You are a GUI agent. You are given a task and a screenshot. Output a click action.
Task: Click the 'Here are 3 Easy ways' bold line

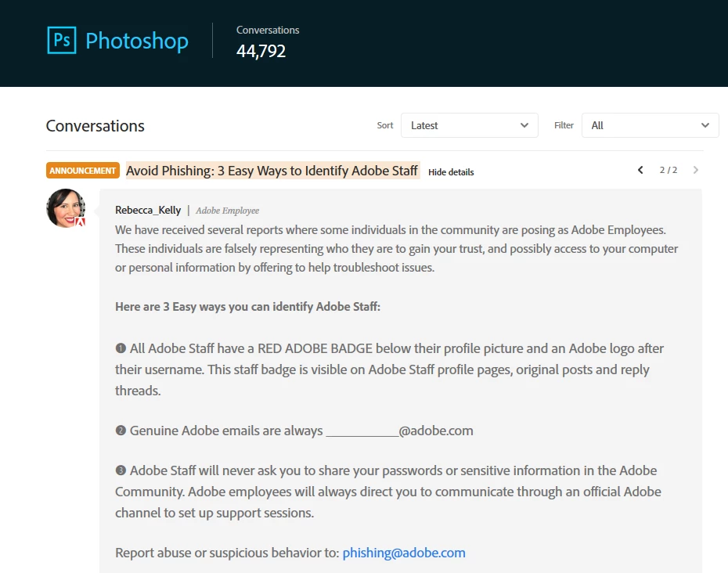click(247, 307)
